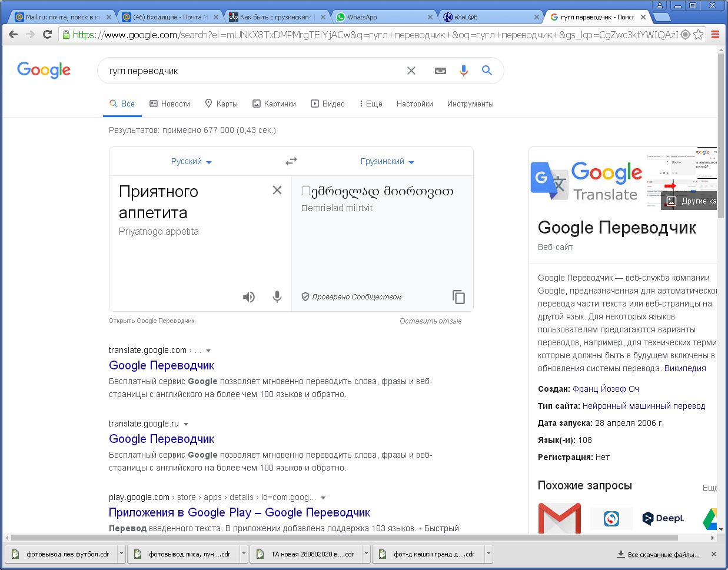The height and width of the screenshot is (570, 728).
Task: Open 'Франц Йозеф Оч' link
Action: coord(606,389)
